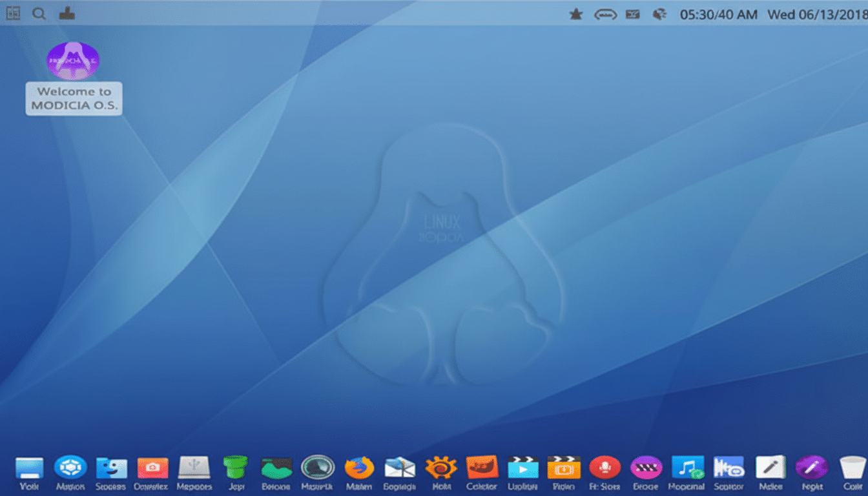Open the mail client with the envelope icon
Viewport: 868px width, 496px height.
pos(400,466)
